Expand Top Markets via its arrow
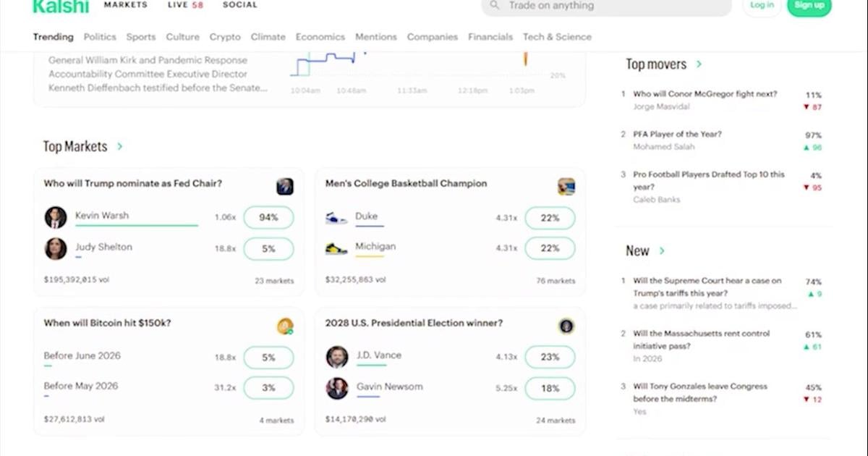 (120, 146)
